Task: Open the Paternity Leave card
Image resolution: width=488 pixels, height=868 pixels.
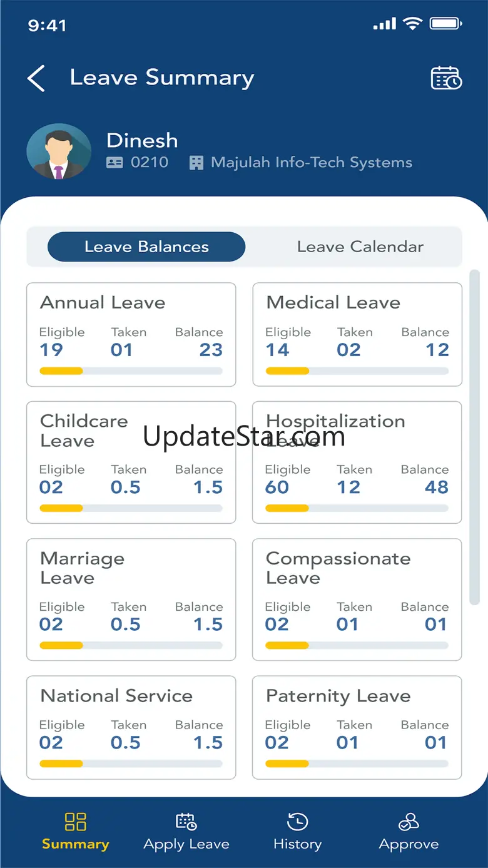Action: [357, 727]
